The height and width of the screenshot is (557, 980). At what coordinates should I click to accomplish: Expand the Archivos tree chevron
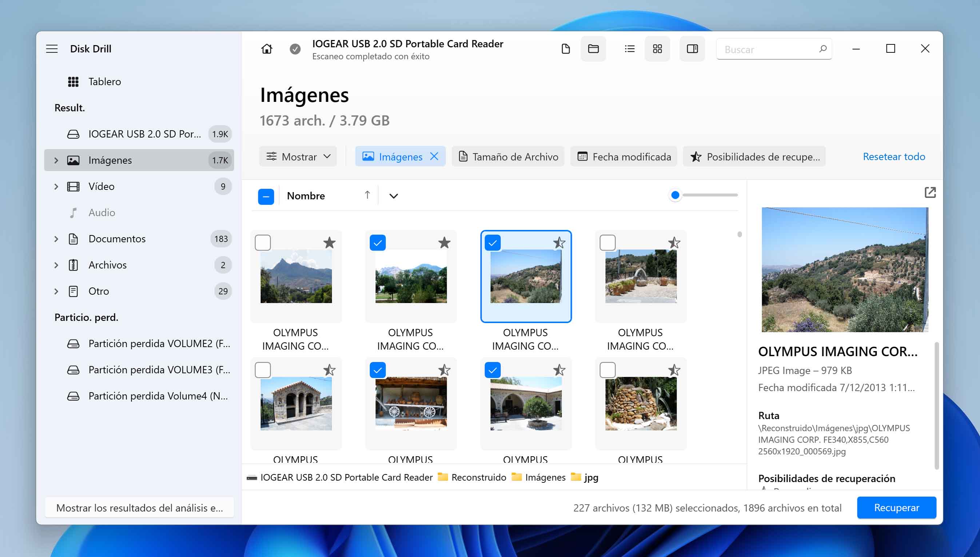click(x=56, y=265)
